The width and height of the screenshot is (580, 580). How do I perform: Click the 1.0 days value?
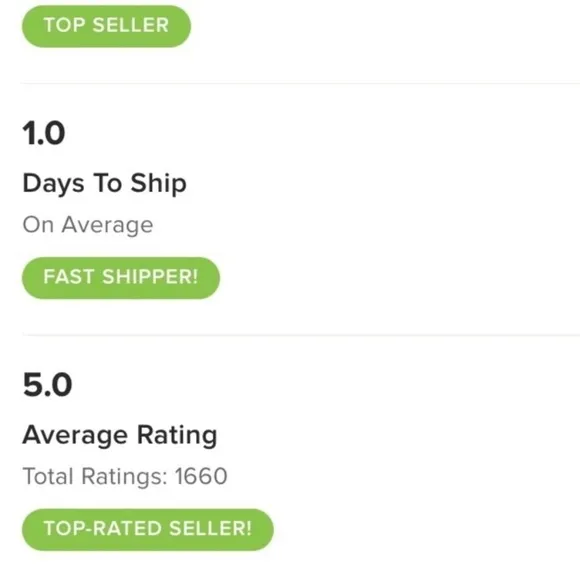(44, 133)
